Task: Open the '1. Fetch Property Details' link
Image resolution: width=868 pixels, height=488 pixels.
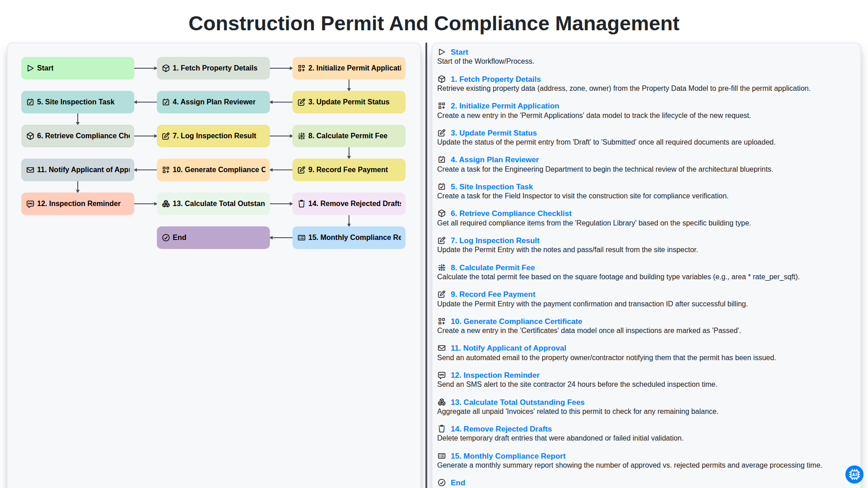Action: click(x=495, y=79)
